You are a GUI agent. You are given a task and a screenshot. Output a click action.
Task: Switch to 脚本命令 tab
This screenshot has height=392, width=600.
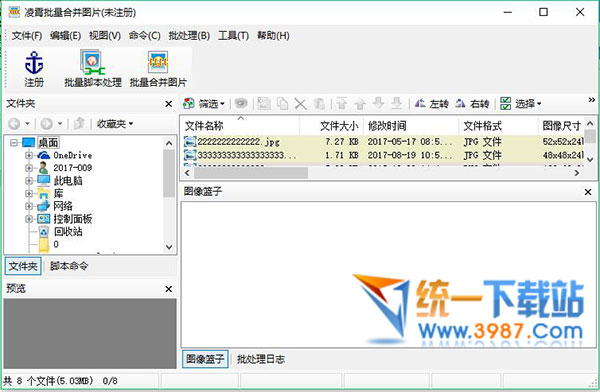[x=69, y=266]
